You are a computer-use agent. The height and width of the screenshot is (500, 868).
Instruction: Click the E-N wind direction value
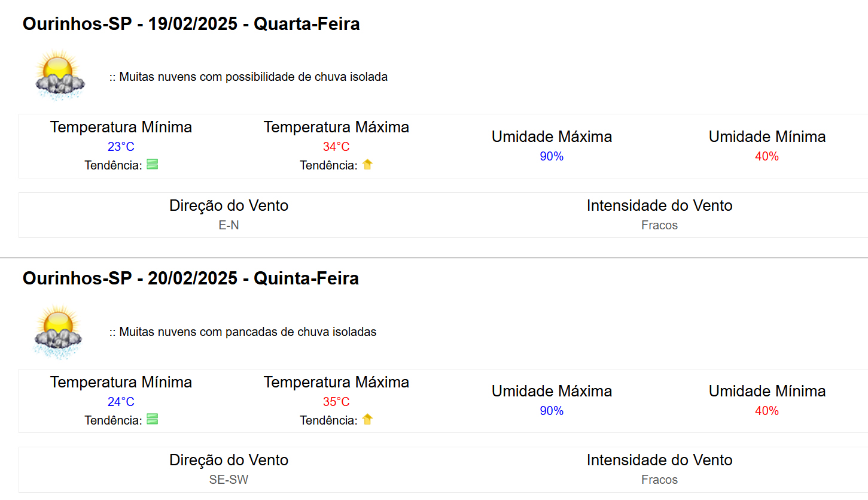point(229,225)
